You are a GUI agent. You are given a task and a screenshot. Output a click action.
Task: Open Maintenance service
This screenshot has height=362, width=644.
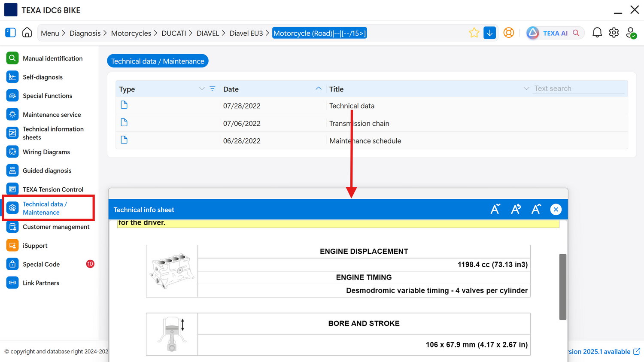coord(52,115)
